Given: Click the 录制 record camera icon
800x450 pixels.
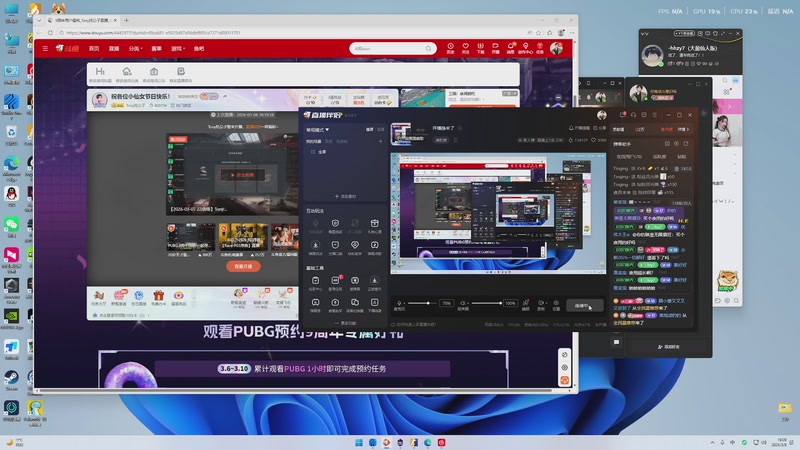Looking at the screenshot, I should tap(541, 303).
